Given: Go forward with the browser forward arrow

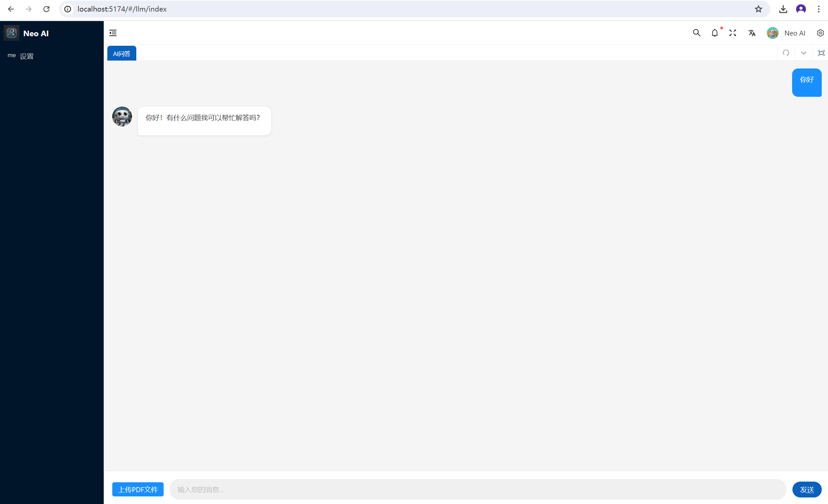Looking at the screenshot, I should (29, 9).
